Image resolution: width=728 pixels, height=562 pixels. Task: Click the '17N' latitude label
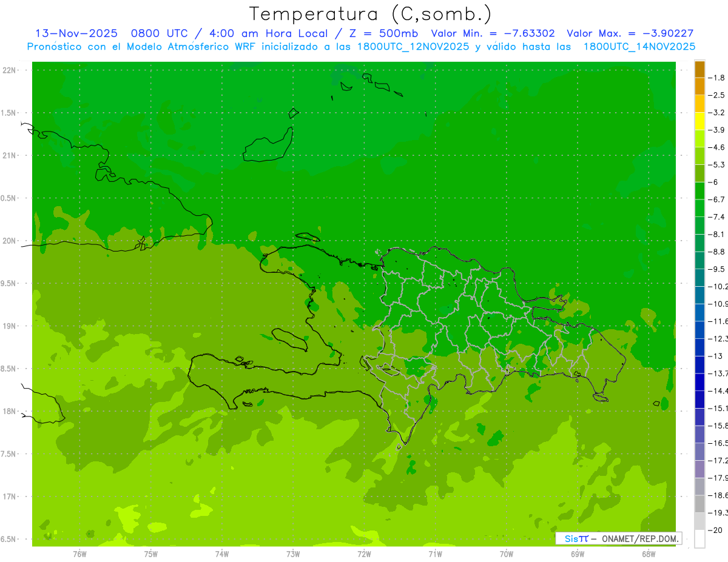pos(9,497)
